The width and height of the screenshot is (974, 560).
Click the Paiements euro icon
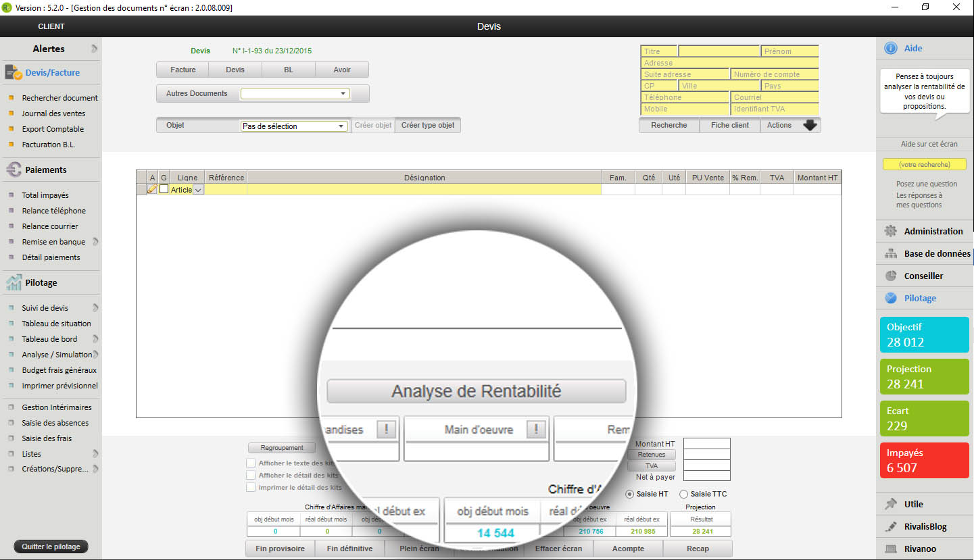(14, 170)
